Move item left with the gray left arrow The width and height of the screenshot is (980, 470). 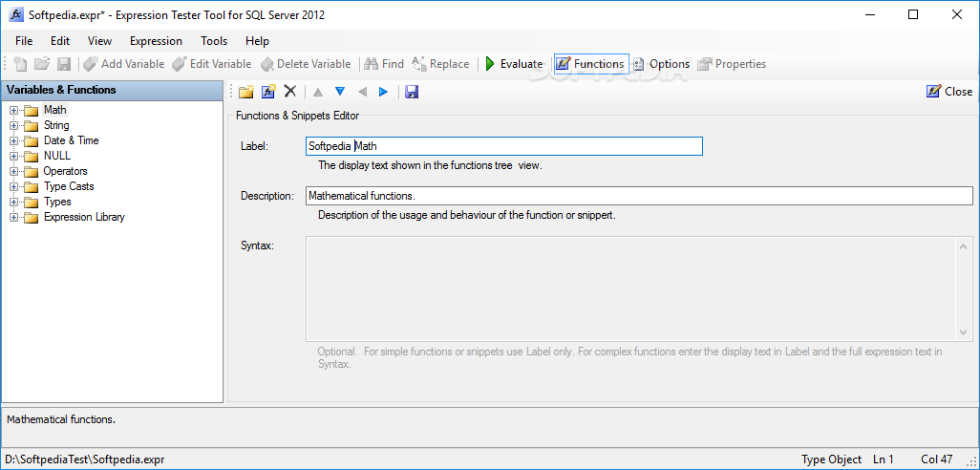coord(362,92)
